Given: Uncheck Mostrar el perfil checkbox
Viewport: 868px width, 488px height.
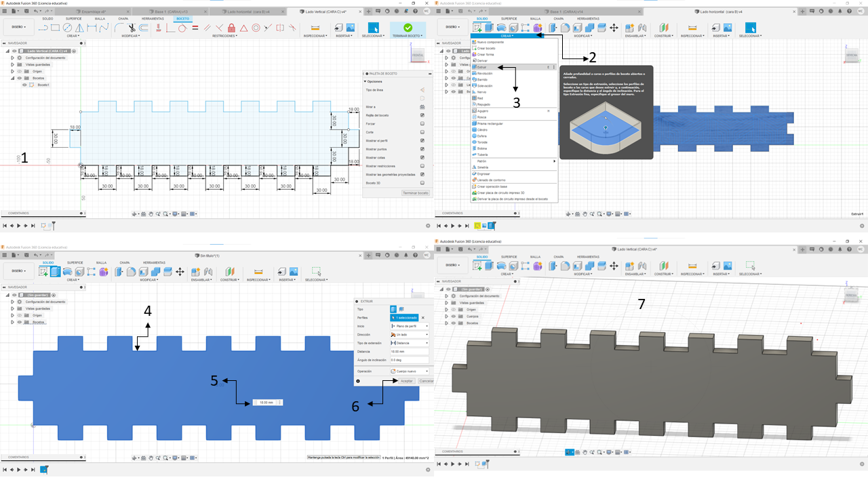Looking at the screenshot, I should (422, 140).
